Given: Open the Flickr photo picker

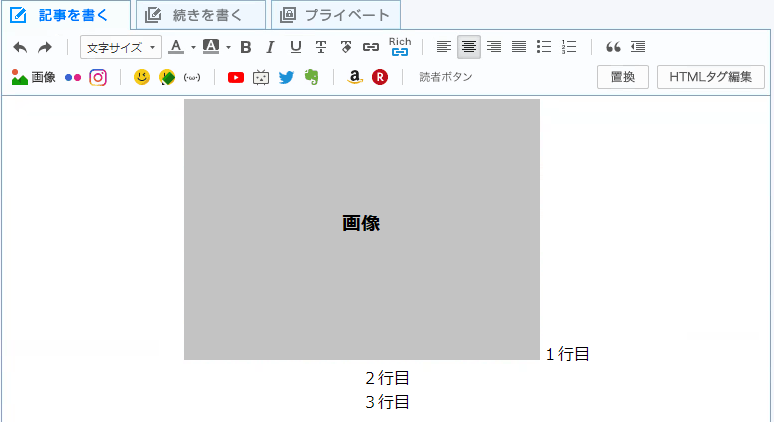Looking at the screenshot, I should [73, 77].
